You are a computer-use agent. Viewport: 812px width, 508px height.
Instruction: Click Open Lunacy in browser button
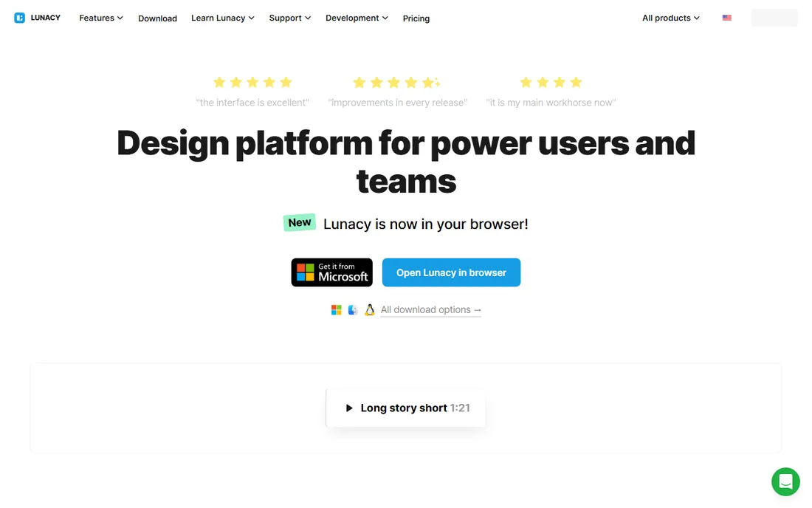click(451, 272)
